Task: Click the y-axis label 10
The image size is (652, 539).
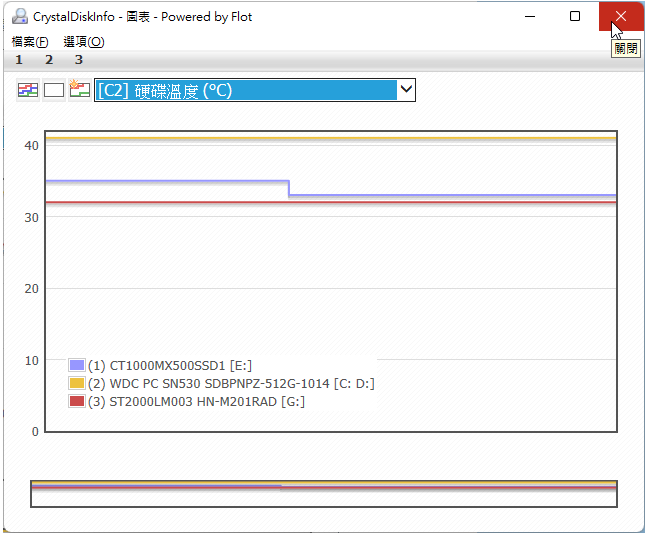Action: pyautogui.click(x=32, y=361)
